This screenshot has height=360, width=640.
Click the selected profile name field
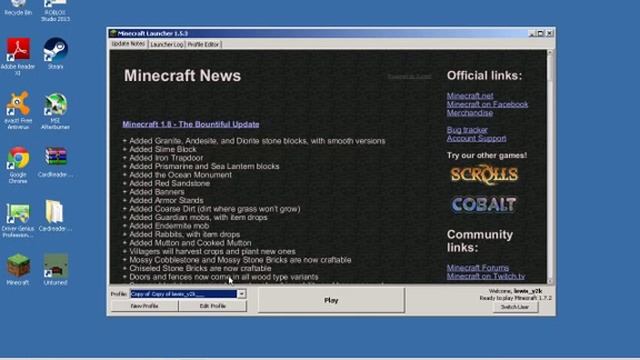(x=184, y=294)
